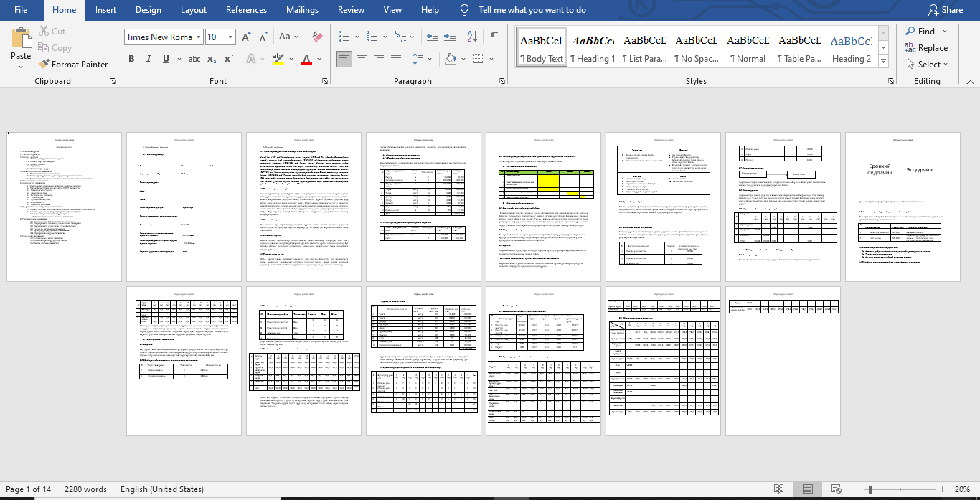
Task: Click the Copy command
Action: click(x=55, y=48)
